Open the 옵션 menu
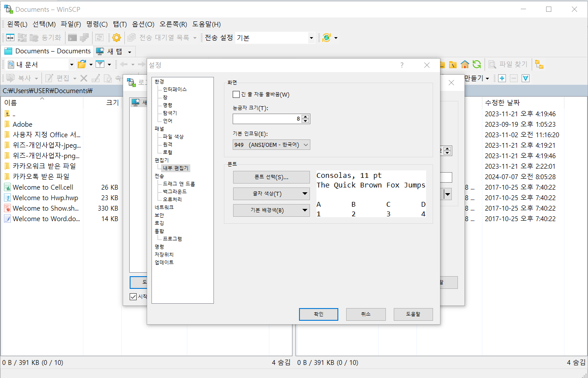 point(143,24)
